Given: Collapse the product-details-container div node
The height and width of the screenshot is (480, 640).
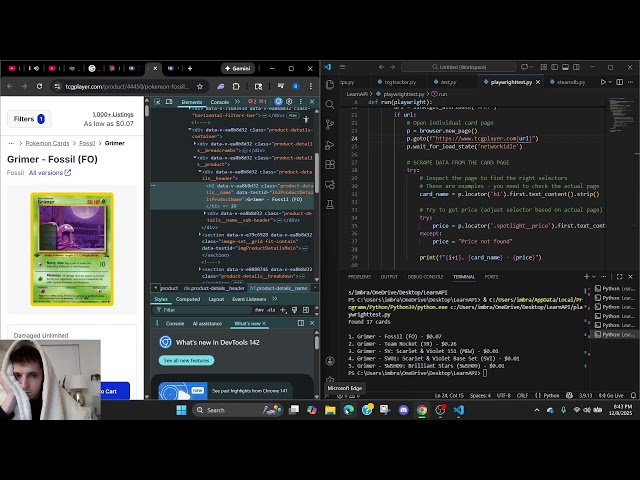Looking at the screenshot, I should 190,130.
